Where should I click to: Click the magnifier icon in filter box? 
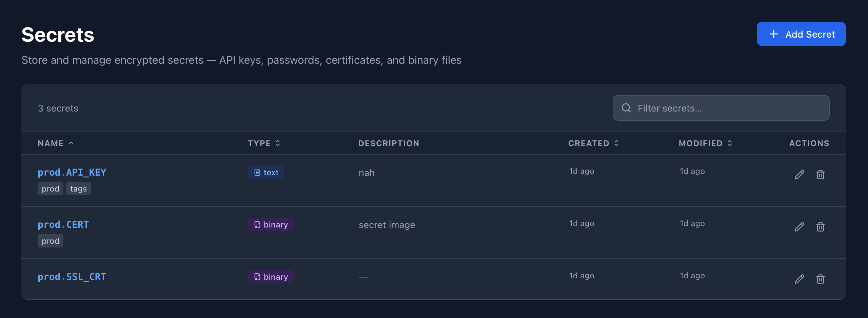[626, 108]
